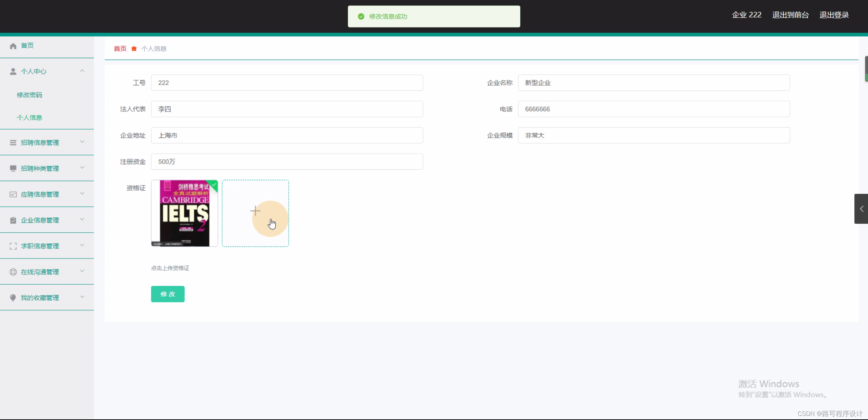Click the chat icon for 在线沟通管理
868x420 pixels.
(13, 272)
